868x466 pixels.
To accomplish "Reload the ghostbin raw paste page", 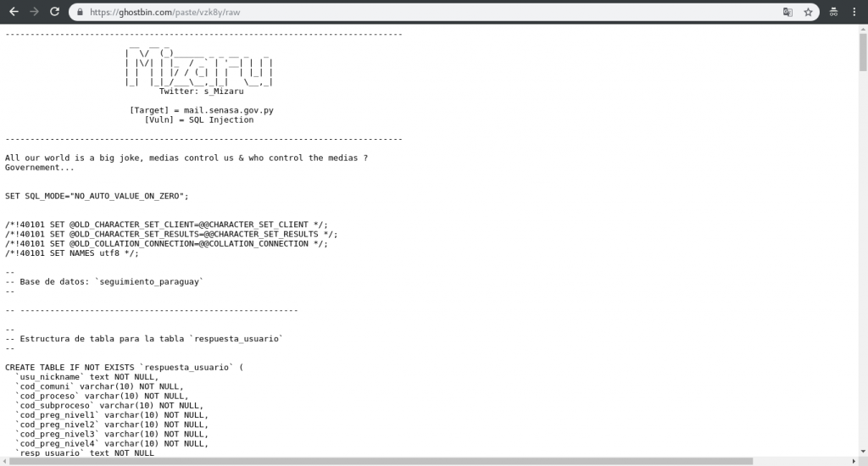I will [x=54, y=12].
